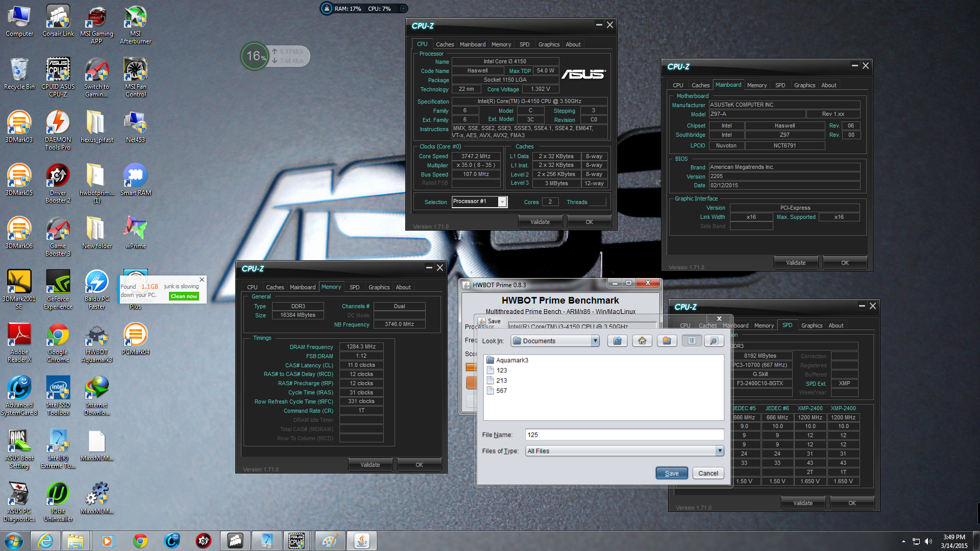Image resolution: width=980 pixels, height=551 pixels.
Task: Click the File Name input field
Action: click(x=624, y=435)
